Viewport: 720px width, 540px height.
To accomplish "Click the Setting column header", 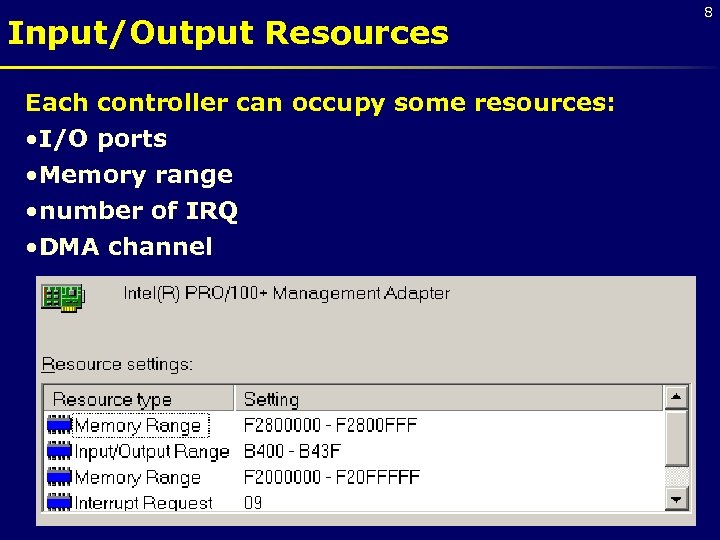I will pos(449,398).
